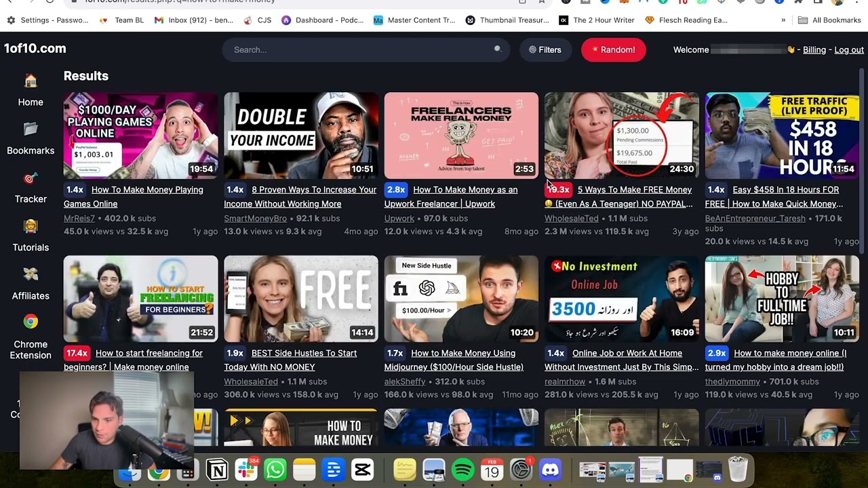The image size is (868, 488).
Task: Open the Inbox (912) Gmail bookmark
Action: coord(194,20)
